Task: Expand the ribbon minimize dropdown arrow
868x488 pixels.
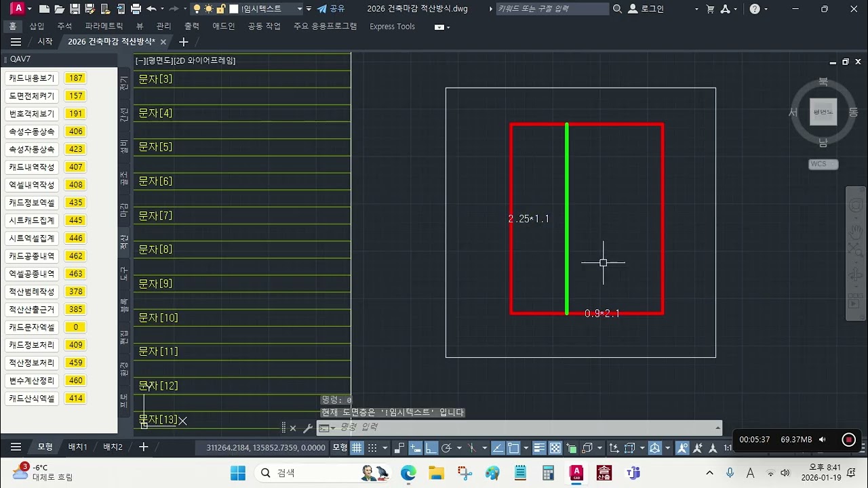Action: click(x=448, y=28)
